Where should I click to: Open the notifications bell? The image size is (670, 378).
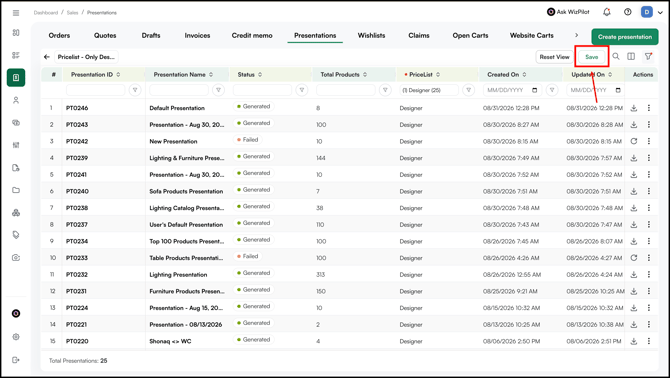click(606, 12)
